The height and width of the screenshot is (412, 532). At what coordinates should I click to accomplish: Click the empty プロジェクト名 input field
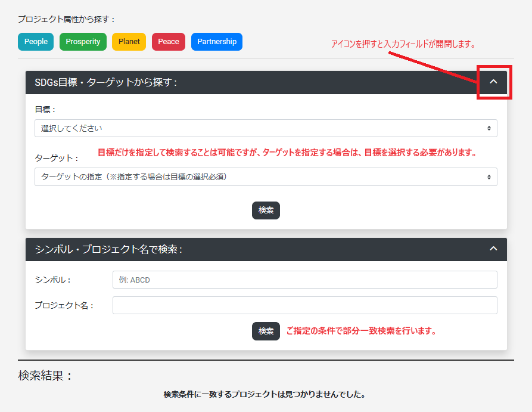tap(304, 305)
